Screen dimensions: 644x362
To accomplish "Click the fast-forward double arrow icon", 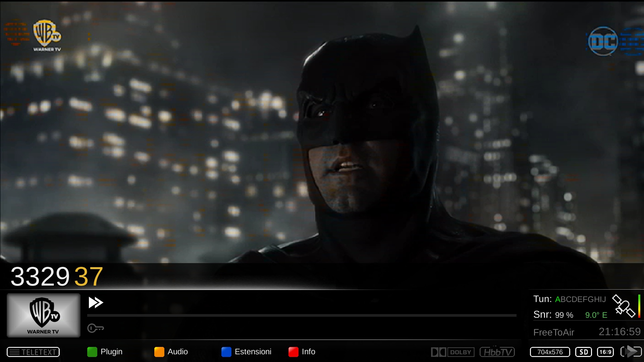I will point(96,302).
